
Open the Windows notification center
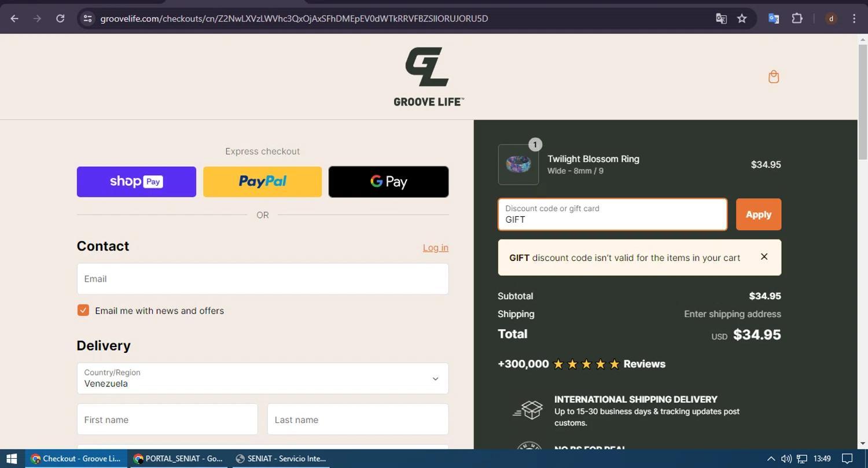pos(847,459)
